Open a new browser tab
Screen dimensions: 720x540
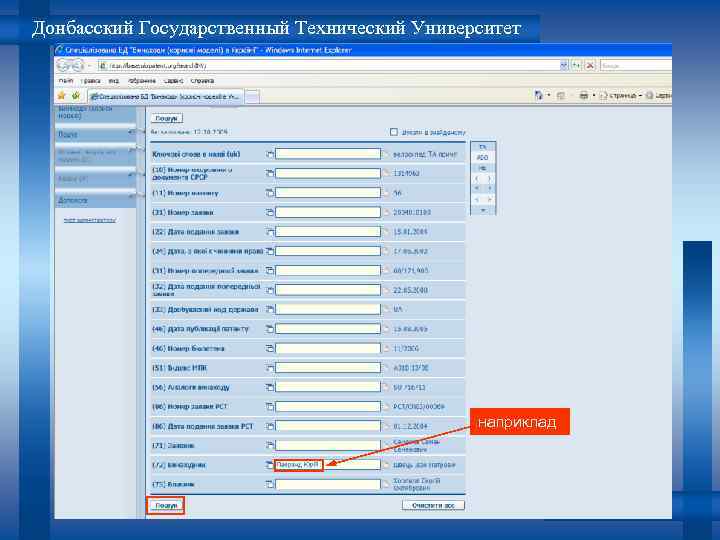coord(252,96)
